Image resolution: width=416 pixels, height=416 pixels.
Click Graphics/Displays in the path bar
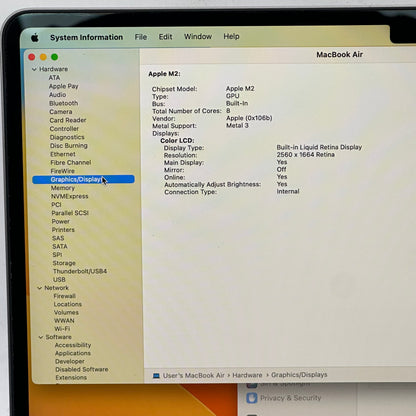[299, 375]
